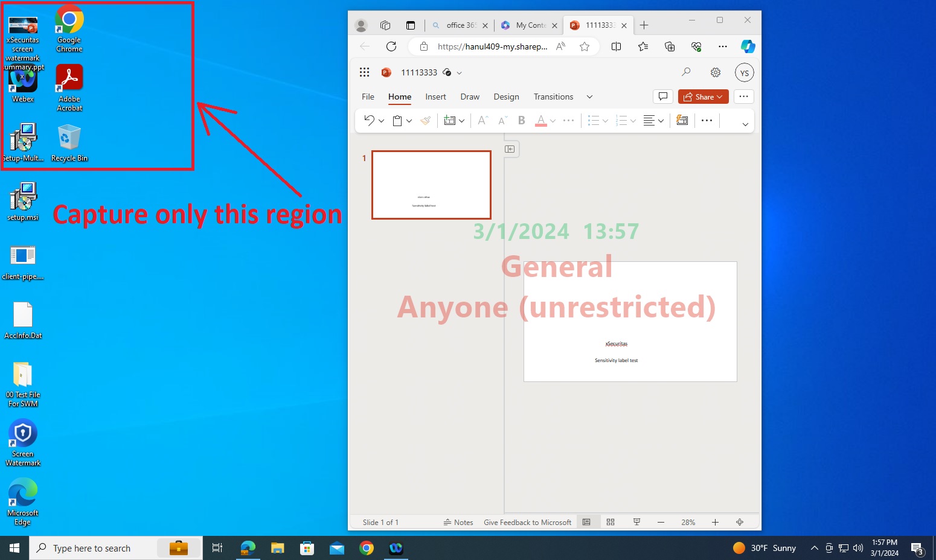
Task: Increase the font size
Action: (x=482, y=121)
